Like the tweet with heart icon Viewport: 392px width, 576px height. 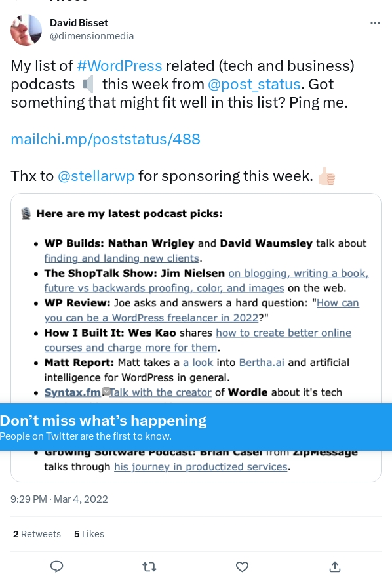(x=242, y=566)
